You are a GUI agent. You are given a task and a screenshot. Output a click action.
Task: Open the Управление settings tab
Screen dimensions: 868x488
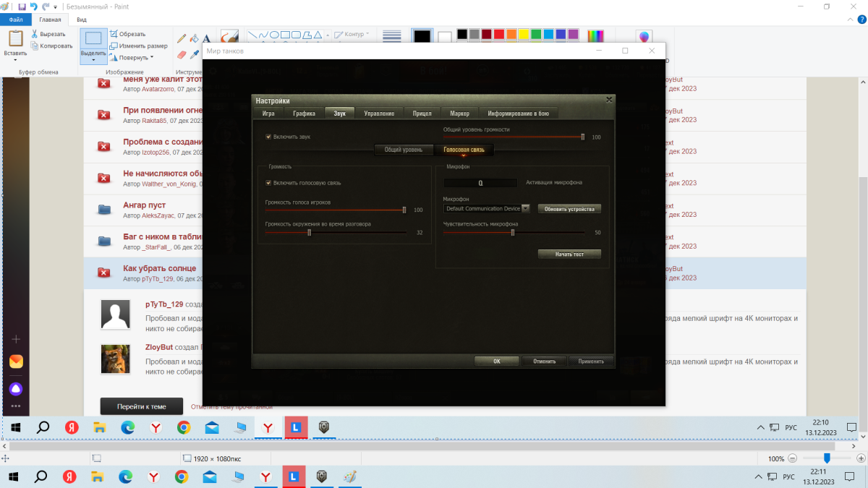click(379, 114)
